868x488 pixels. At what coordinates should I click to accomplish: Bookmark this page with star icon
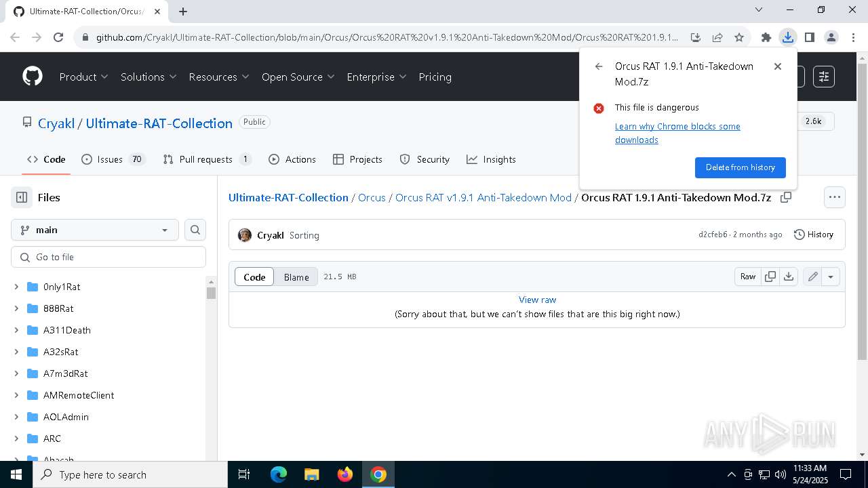point(739,37)
